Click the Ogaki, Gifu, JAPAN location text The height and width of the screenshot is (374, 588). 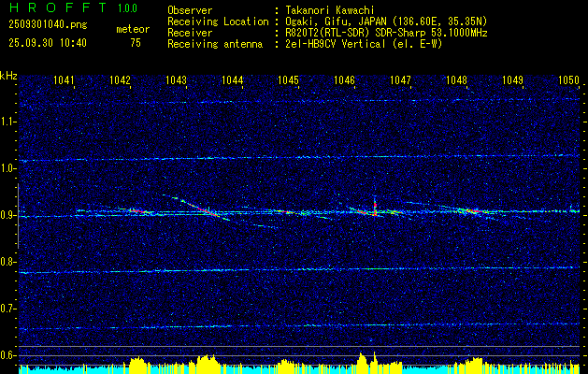pyautogui.click(x=386, y=22)
